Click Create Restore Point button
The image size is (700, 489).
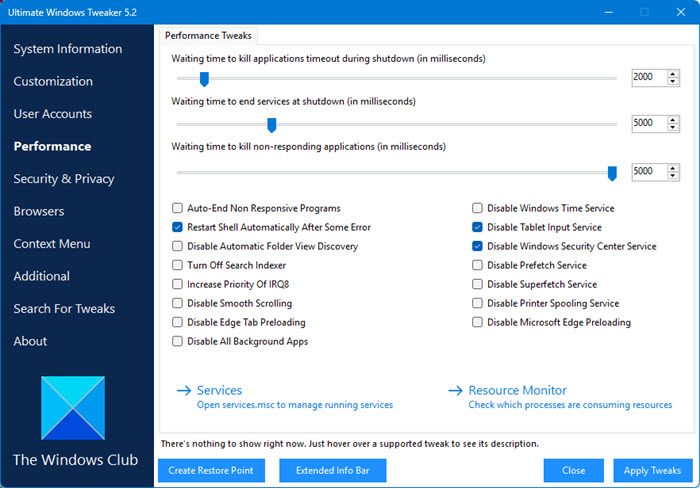[x=211, y=470]
